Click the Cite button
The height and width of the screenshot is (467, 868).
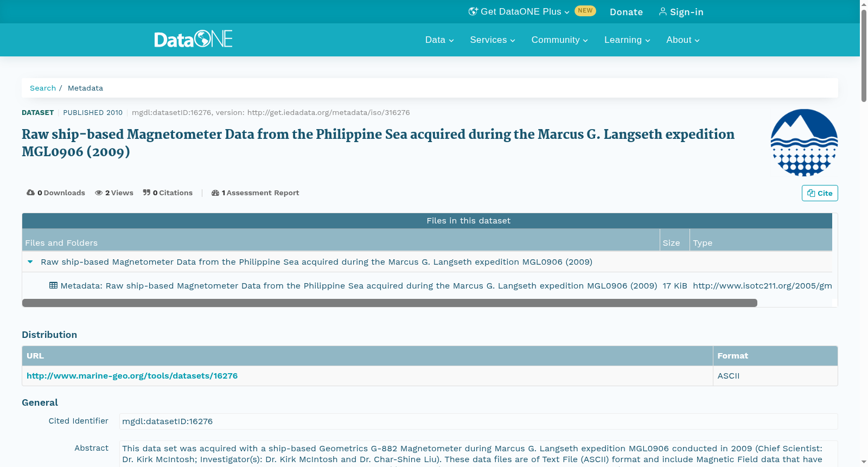(x=820, y=193)
